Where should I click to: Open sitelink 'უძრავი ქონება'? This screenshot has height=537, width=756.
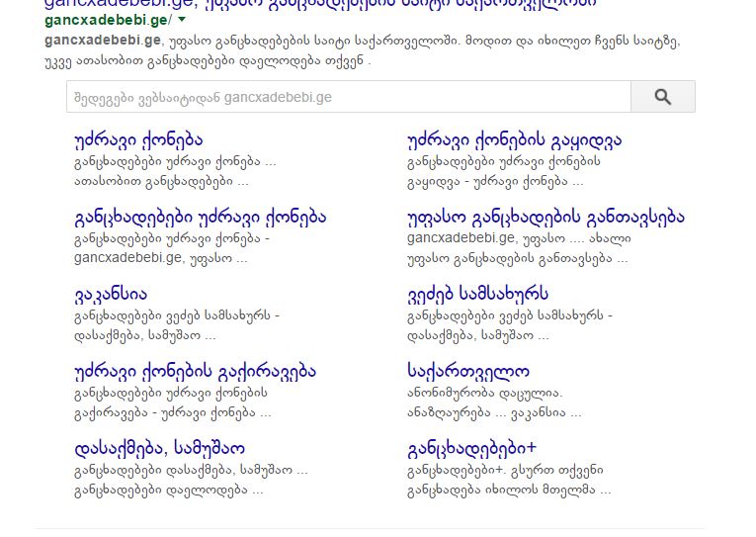pyautogui.click(x=139, y=139)
